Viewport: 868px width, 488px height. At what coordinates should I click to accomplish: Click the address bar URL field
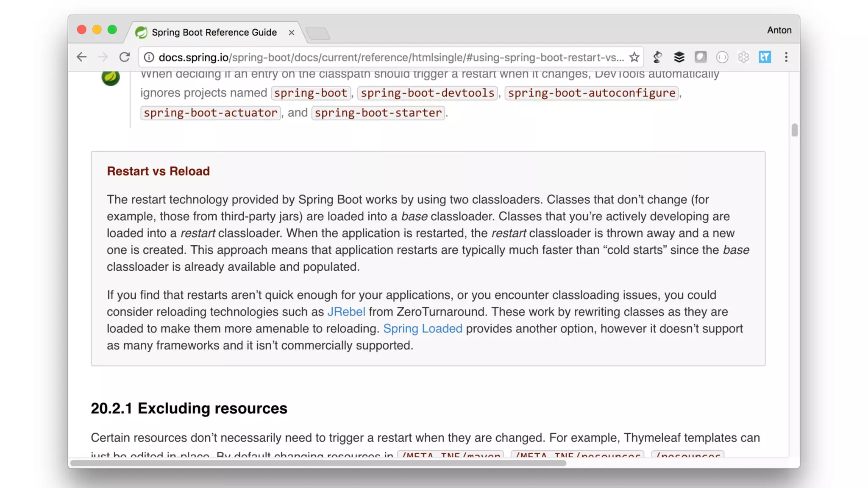click(x=390, y=57)
